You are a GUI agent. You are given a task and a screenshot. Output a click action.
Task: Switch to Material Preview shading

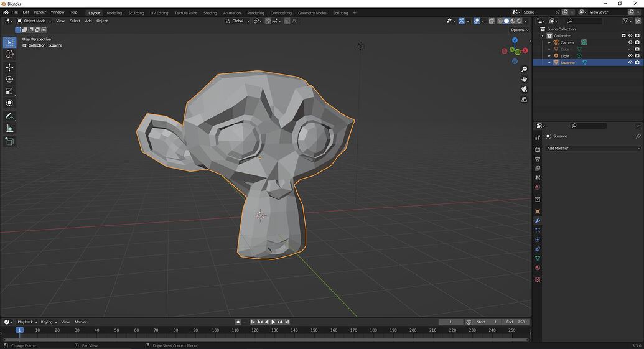tap(513, 21)
